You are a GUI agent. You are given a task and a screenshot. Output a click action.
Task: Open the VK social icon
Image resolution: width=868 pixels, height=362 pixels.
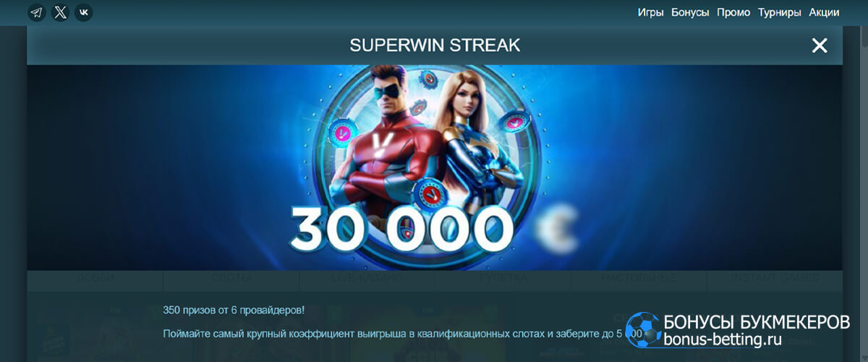click(84, 12)
